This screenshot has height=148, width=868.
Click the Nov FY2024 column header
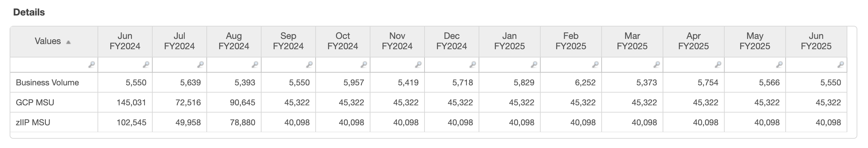(397, 41)
